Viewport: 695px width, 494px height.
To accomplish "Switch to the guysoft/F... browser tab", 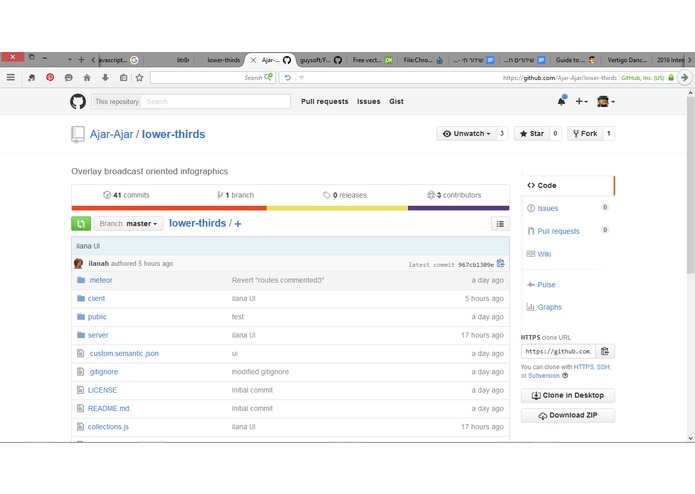I will point(320,60).
